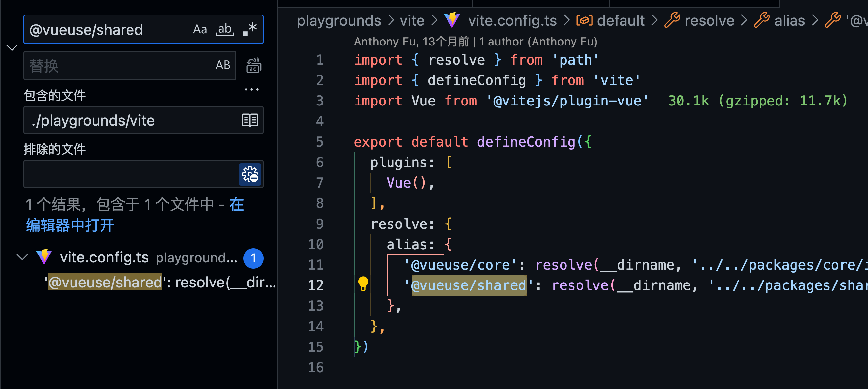Collapse the replace row chevron
Screen dimensions: 868x389
click(12, 47)
